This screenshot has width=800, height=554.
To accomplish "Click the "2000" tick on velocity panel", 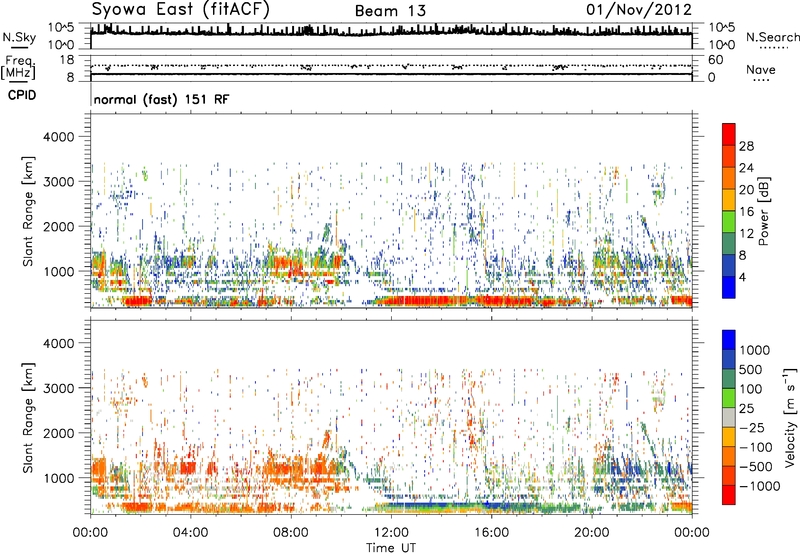I will pyautogui.click(x=59, y=433).
